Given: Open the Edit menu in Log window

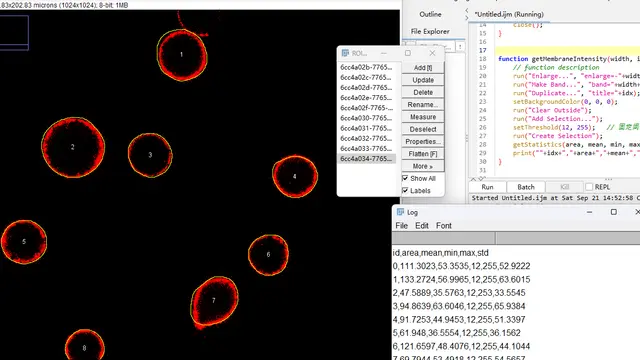Looking at the screenshot, I should coord(422,226).
